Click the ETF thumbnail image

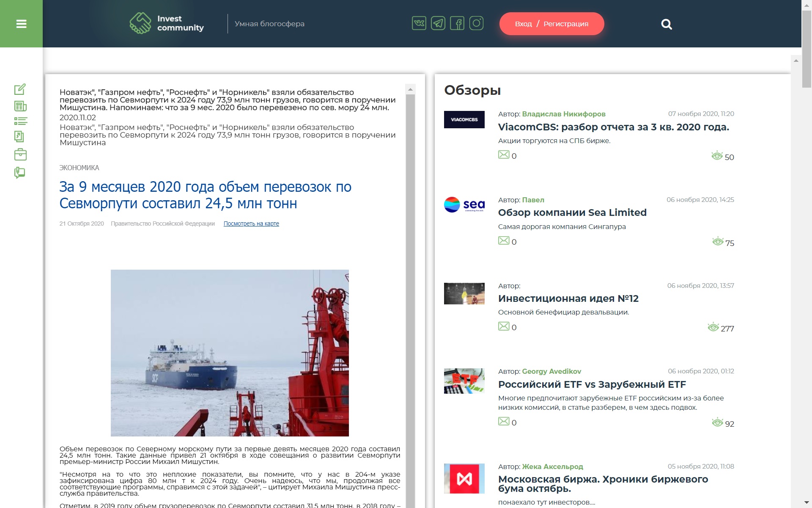(464, 381)
